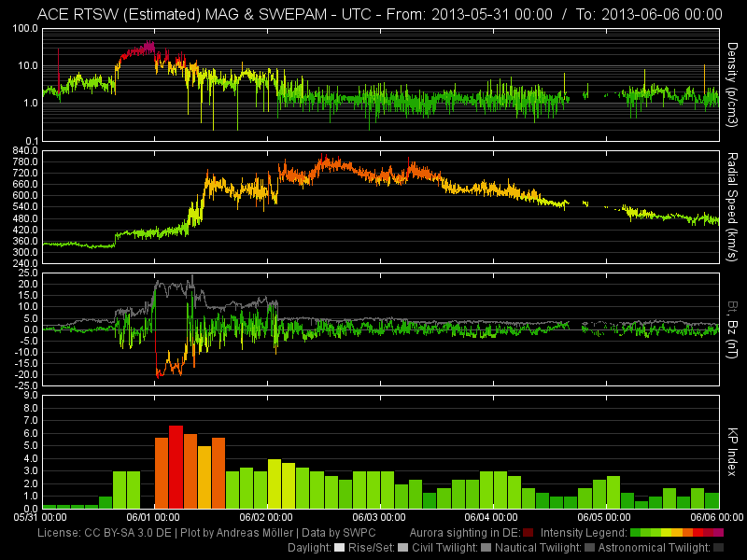Image resolution: width=747 pixels, height=560 pixels.
Task: Click the Astronomical Twilight legend swatch
Action: pyautogui.click(x=717, y=548)
